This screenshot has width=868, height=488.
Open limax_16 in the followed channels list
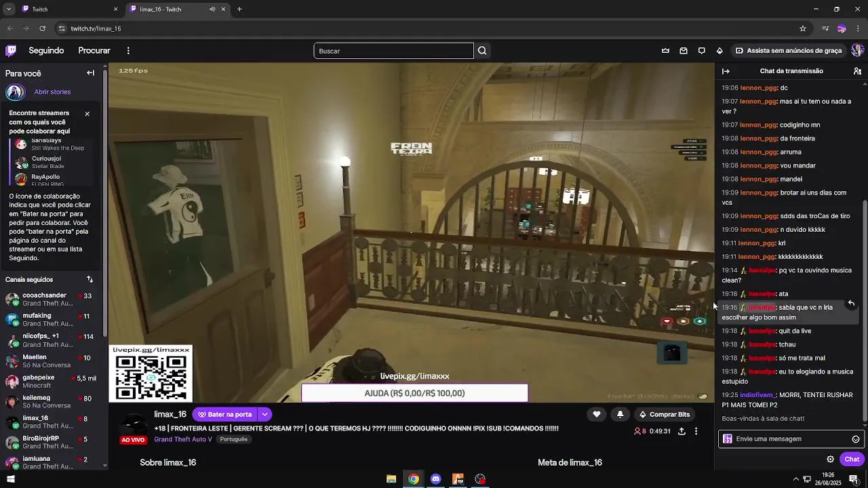[53, 422]
